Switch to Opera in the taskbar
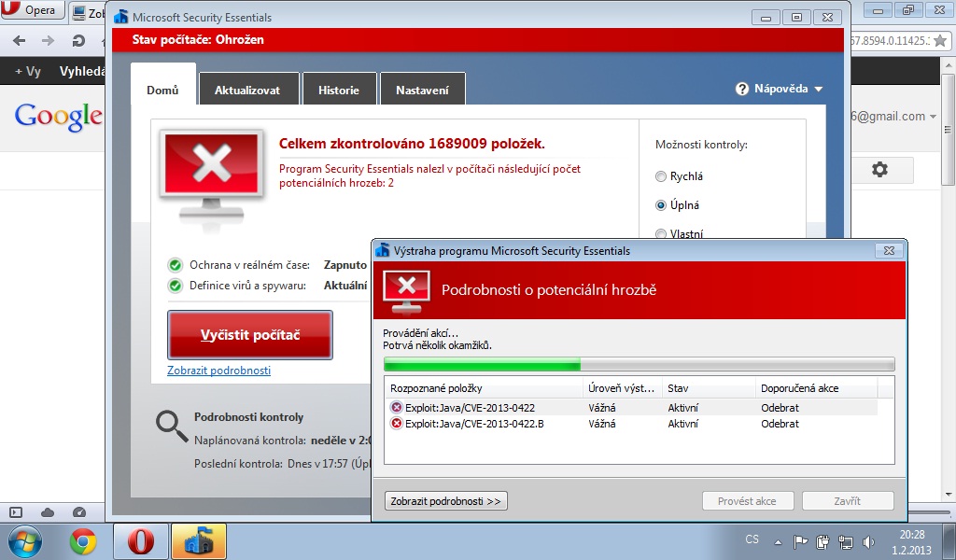 pos(140,541)
